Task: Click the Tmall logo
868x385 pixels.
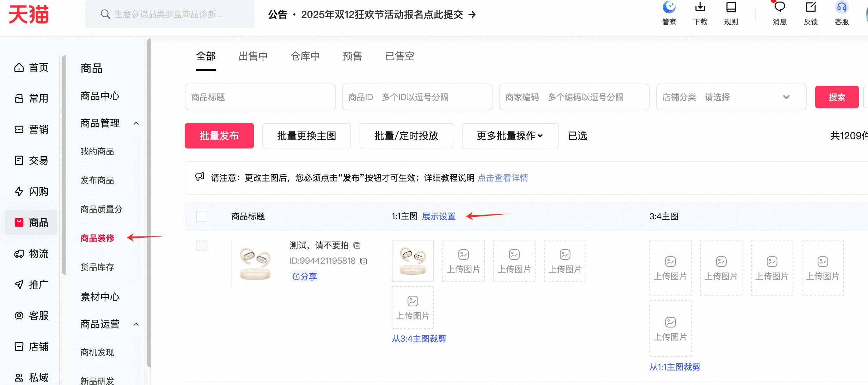Action: tap(28, 14)
